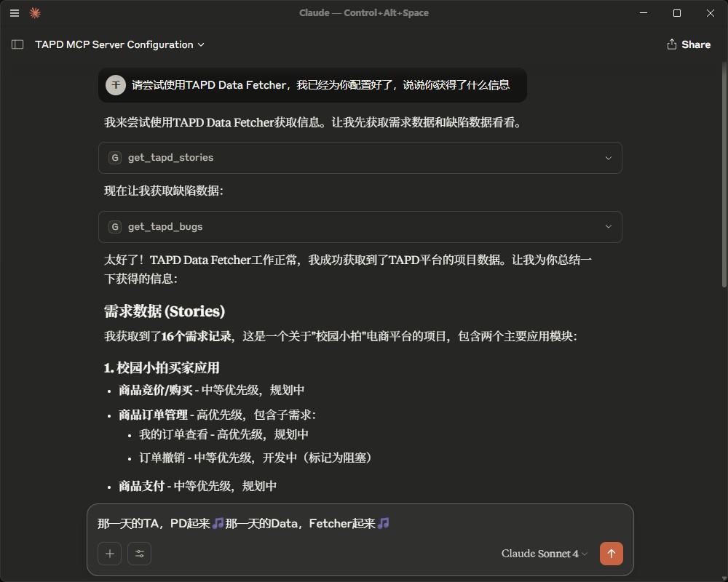Click the upload icon inside the Share button
The width and height of the screenshot is (728, 582).
pos(670,44)
